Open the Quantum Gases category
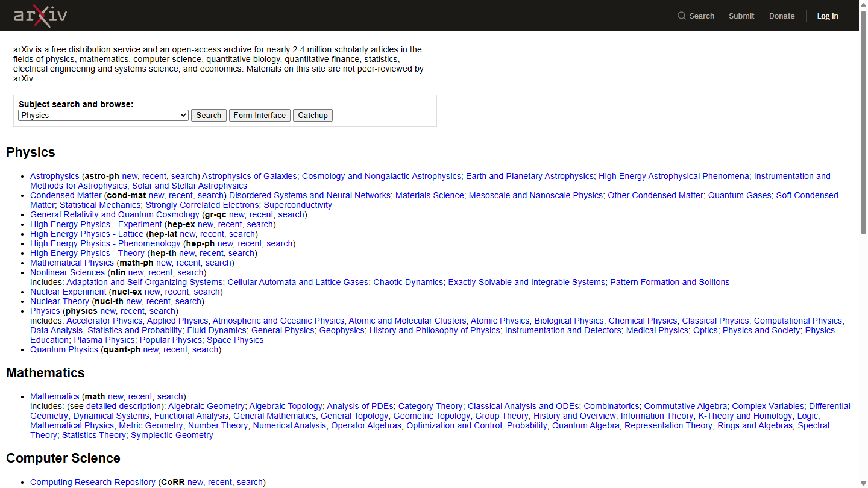Image resolution: width=868 pixels, height=488 pixels. [x=740, y=195]
